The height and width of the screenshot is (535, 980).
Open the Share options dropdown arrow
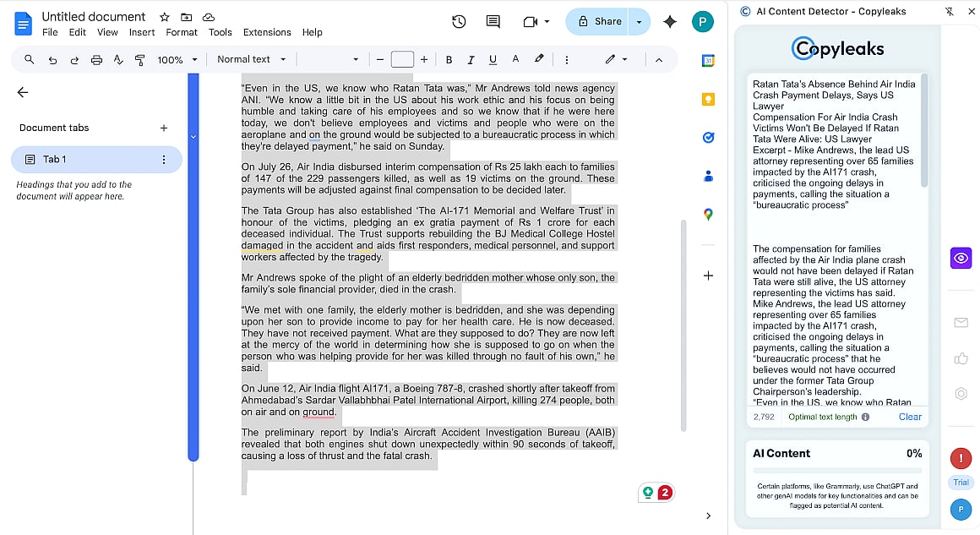point(639,22)
